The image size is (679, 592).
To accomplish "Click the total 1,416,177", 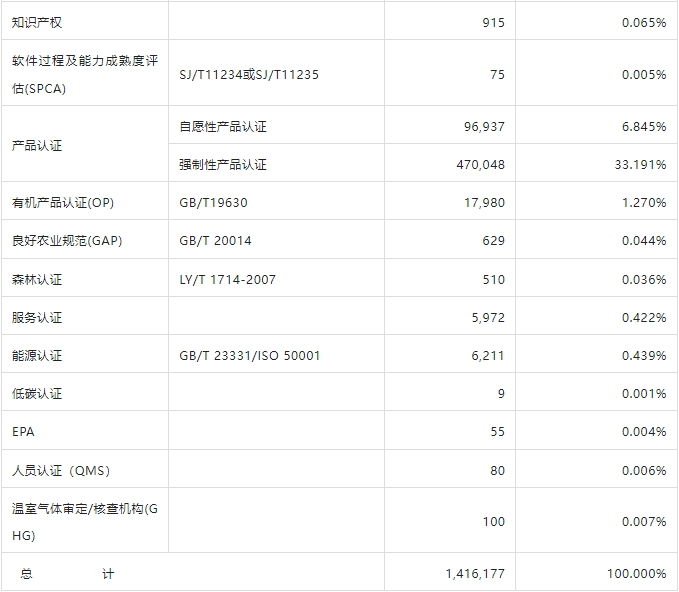I will pyautogui.click(x=475, y=574).
